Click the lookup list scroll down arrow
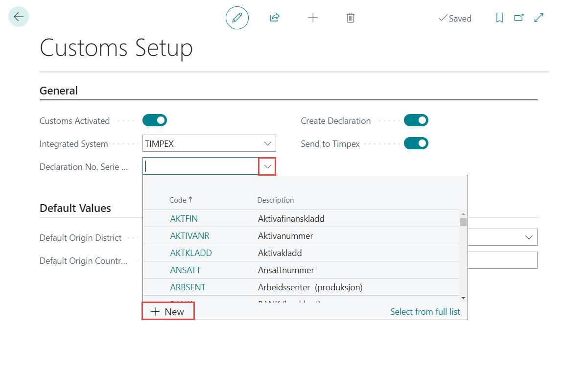The height and width of the screenshot is (373, 588). (x=463, y=298)
